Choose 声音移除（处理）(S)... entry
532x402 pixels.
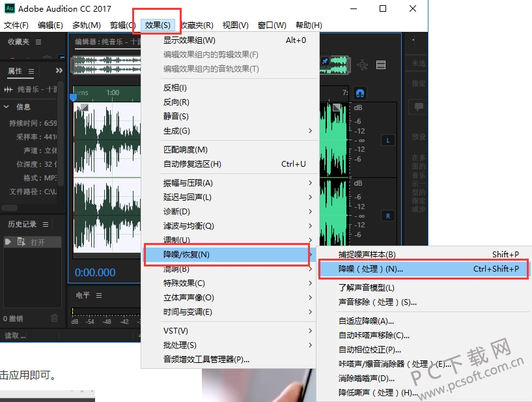pos(424,302)
